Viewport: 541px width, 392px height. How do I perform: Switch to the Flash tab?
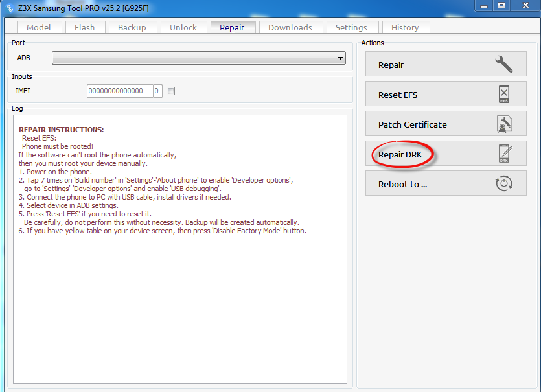coord(84,27)
